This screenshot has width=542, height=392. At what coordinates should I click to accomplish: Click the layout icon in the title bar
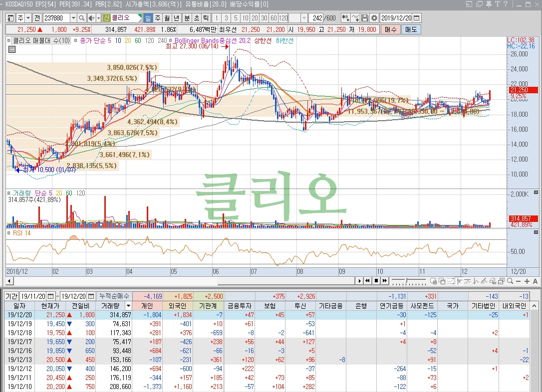469,4
